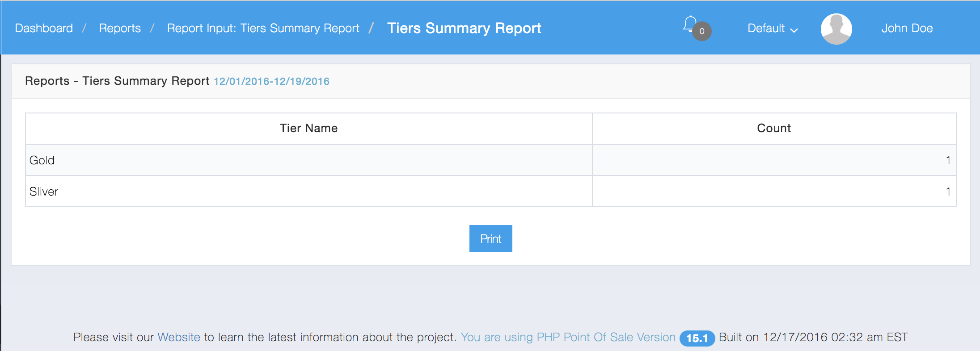
Task: Click the PHP Point Of Sale Version link
Action: pos(568,337)
